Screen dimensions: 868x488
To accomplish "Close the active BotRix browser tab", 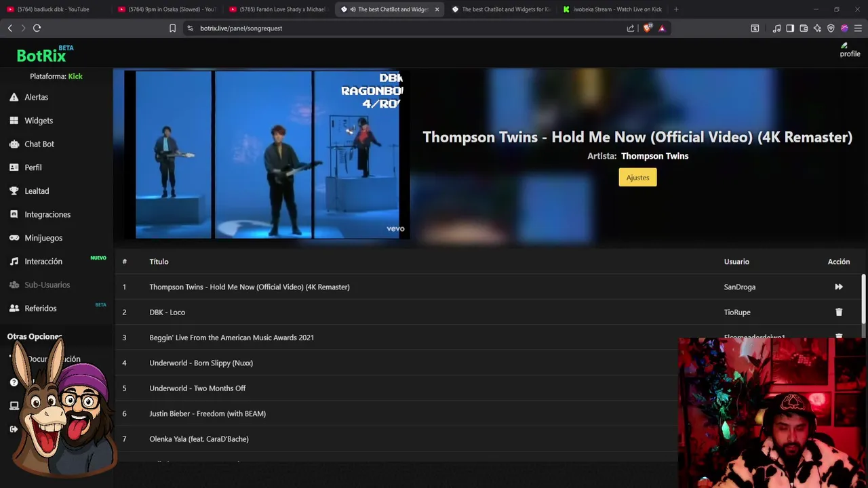I will click(437, 9).
